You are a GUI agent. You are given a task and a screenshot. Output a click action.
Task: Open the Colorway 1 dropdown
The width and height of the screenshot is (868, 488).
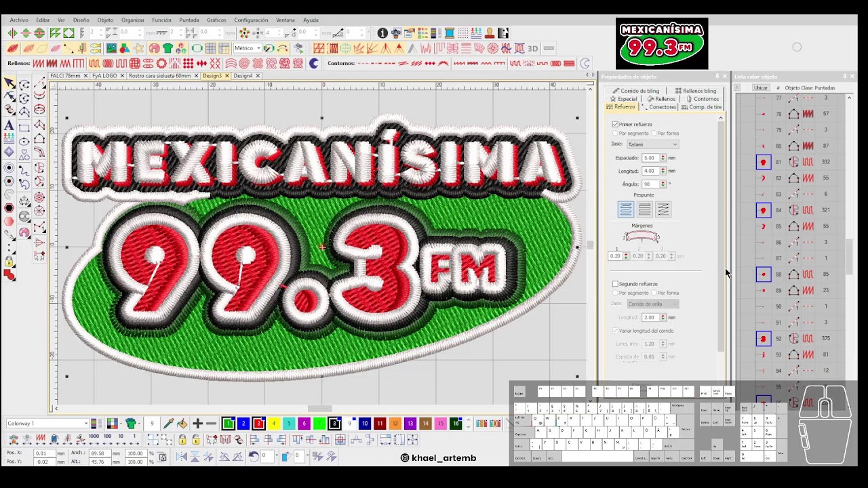(x=47, y=424)
